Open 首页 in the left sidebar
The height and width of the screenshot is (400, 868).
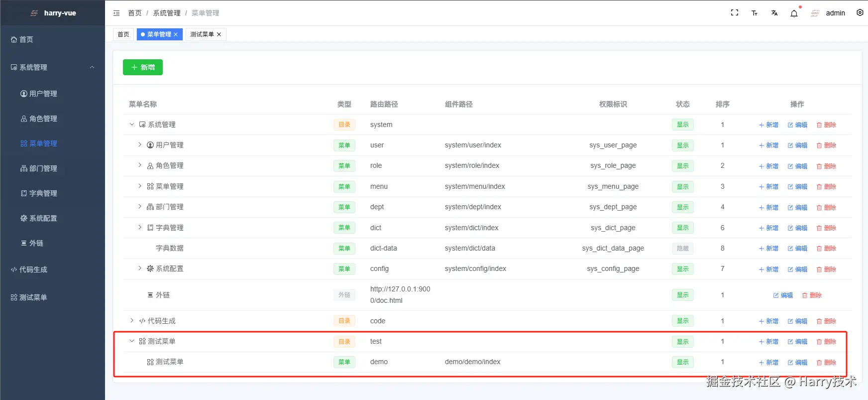(x=52, y=39)
